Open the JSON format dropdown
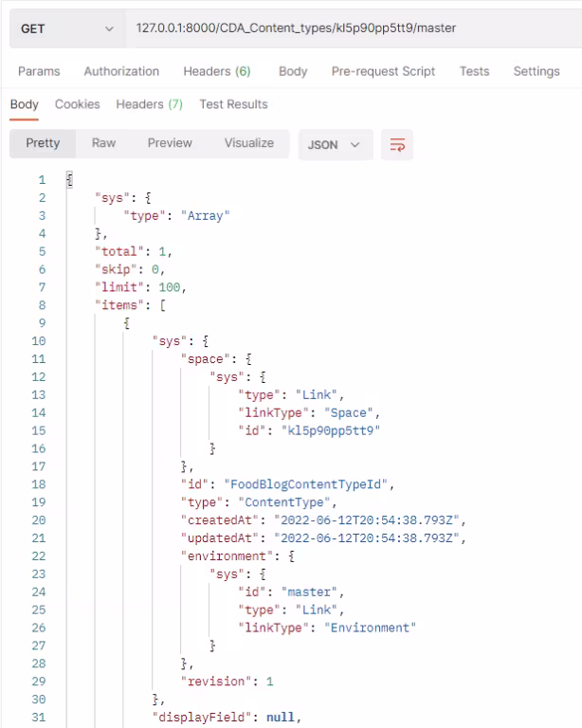This screenshot has height=728, width=582. click(x=336, y=145)
